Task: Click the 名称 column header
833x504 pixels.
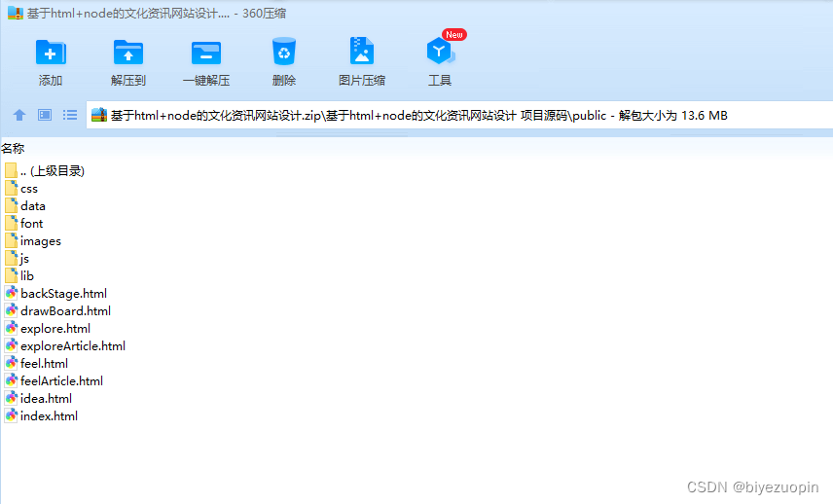Action: (13, 148)
